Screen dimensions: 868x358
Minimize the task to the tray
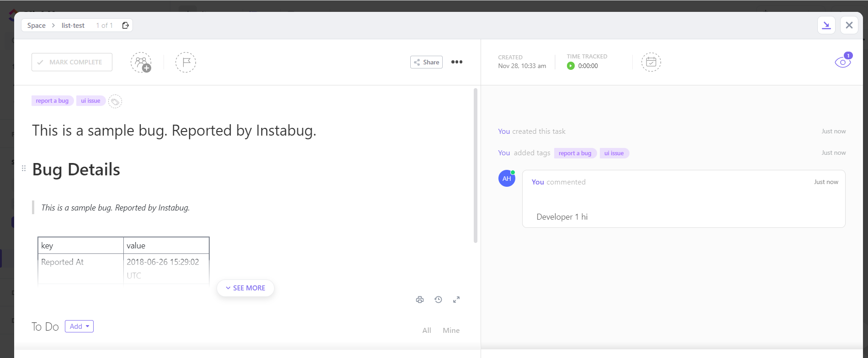point(826,25)
